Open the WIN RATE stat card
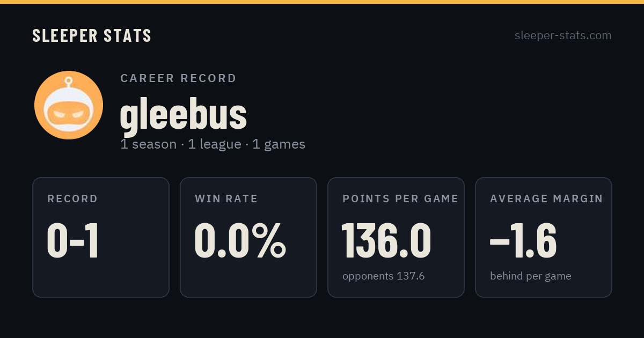The image size is (644, 338). point(248,237)
